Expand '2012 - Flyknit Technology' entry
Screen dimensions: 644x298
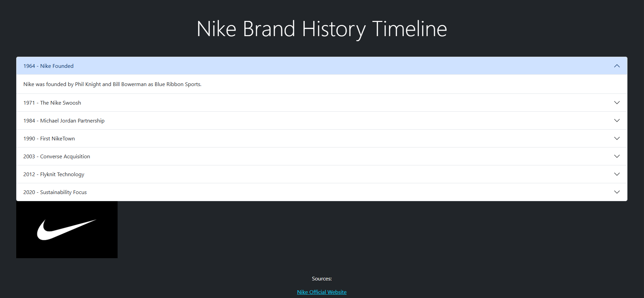point(54,174)
